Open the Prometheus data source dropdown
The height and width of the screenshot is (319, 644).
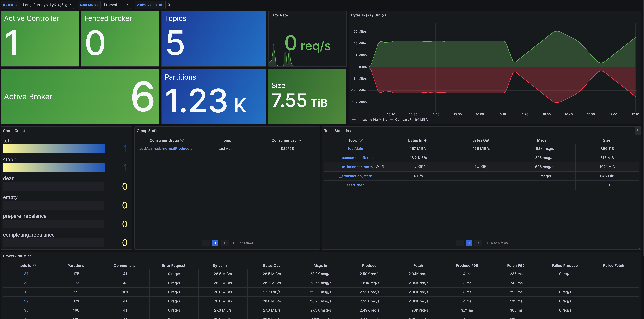(x=116, y=5)
